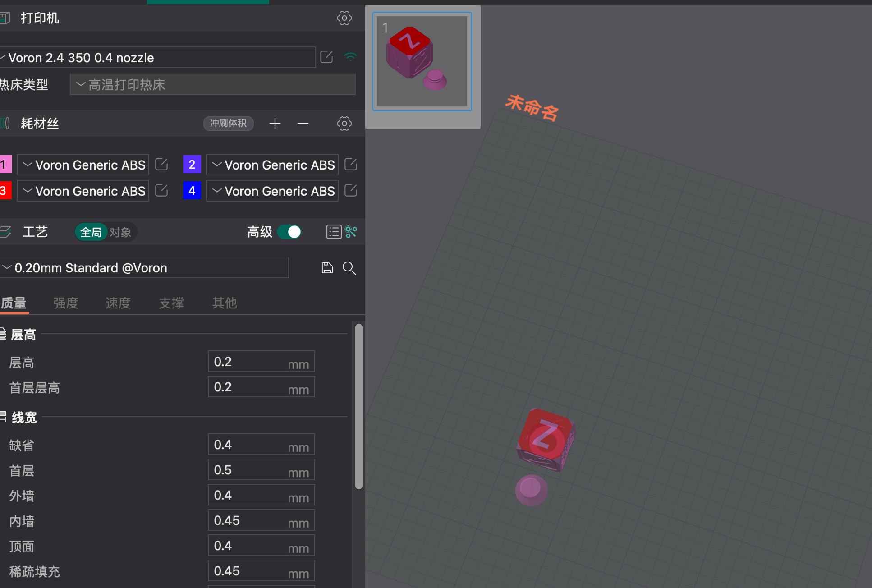Open process parameter search with magnifier icon
Image resolution: width=872 pixels, height=588 pixels.
[x=349, y=268]
